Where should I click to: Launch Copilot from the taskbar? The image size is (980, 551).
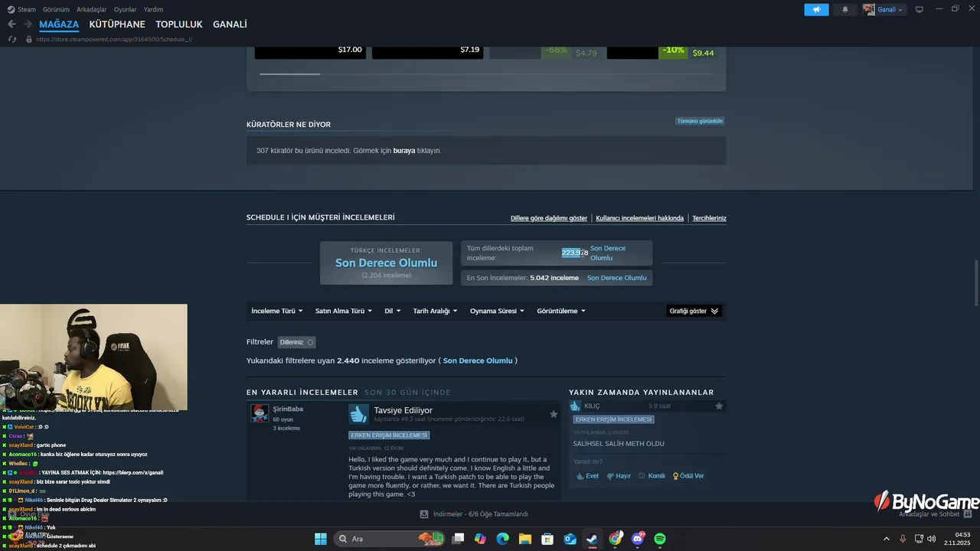pyautogui.click(x=480, y=539)
